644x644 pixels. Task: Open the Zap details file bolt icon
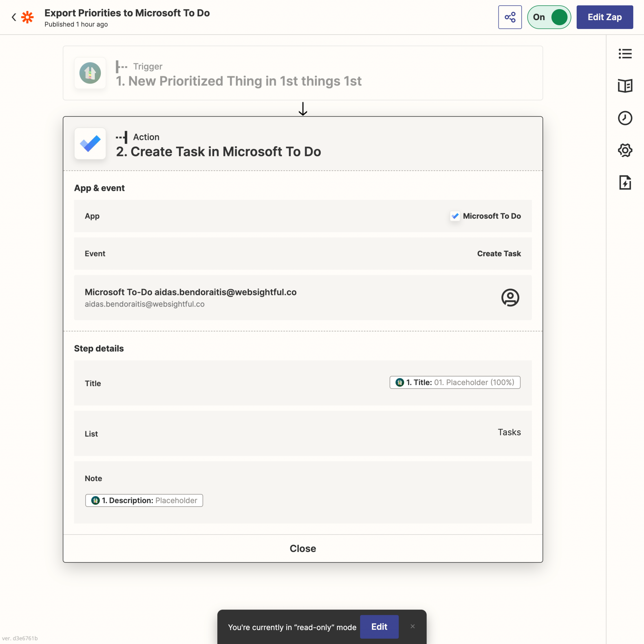[x=625, y=182]
